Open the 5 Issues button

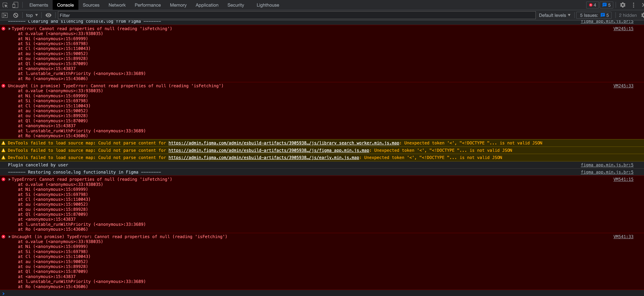[594, 15]
